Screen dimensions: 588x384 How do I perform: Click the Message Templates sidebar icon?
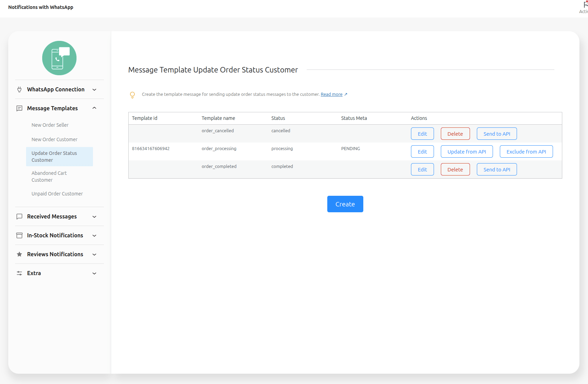coord(20,109)
